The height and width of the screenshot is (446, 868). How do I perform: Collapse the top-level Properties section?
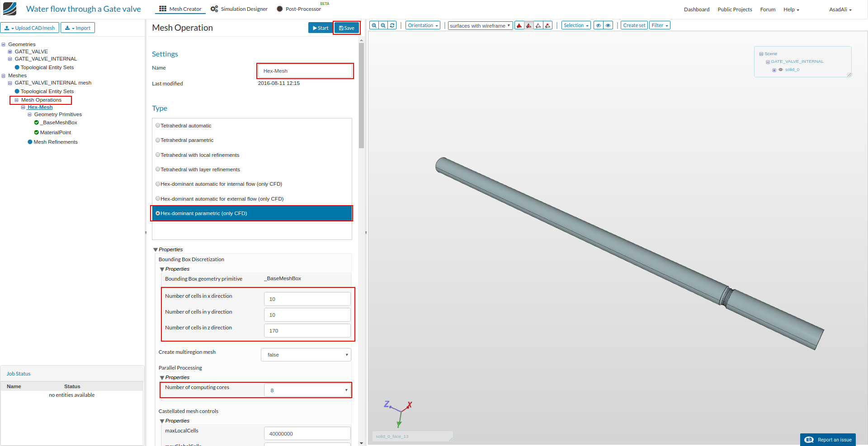click(x=156, y=249)
